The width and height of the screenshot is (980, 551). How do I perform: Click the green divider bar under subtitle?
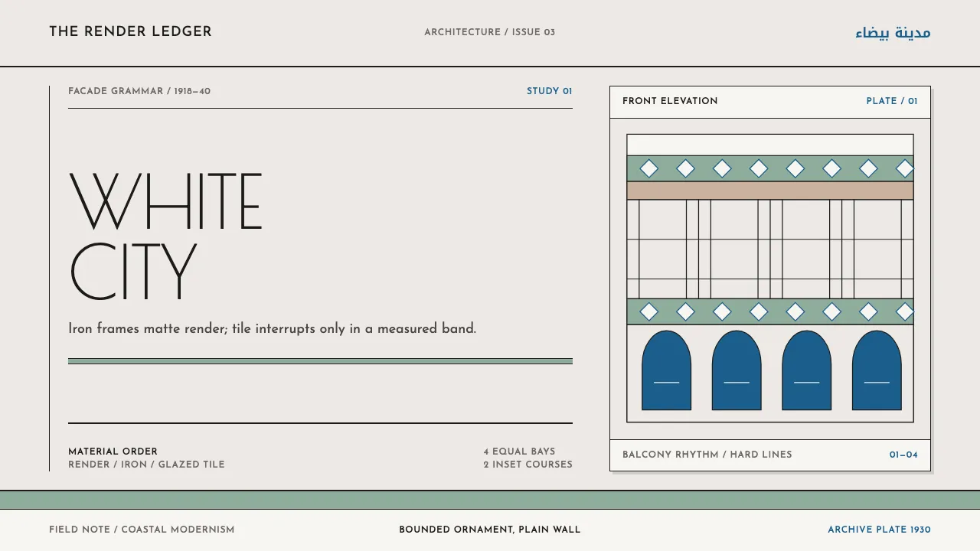pyautogui.click(x=320, y=361)
